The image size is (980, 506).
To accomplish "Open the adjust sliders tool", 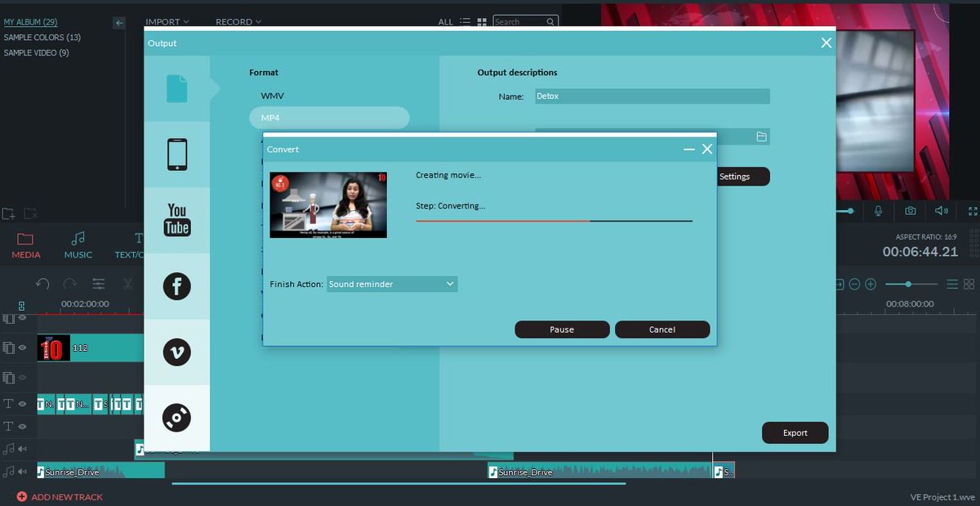I will pyautogui.click(x=98, y=284).
